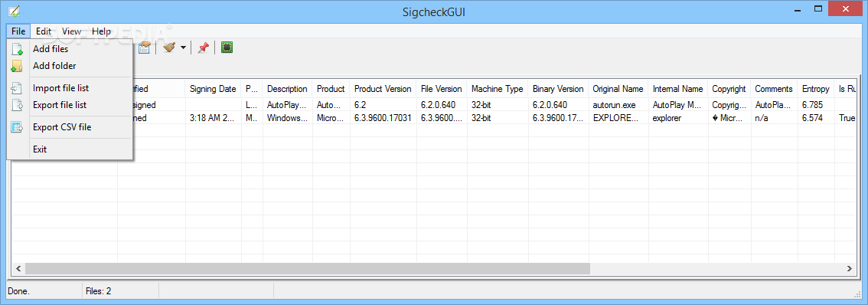Open dropdown arrow next to broom icon

183,48
